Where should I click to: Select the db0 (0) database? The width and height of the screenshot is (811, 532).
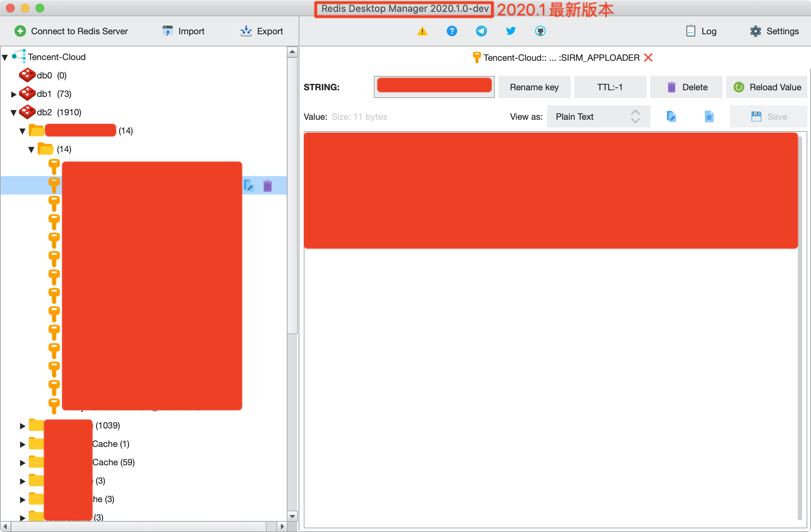(x=52, y=76)
